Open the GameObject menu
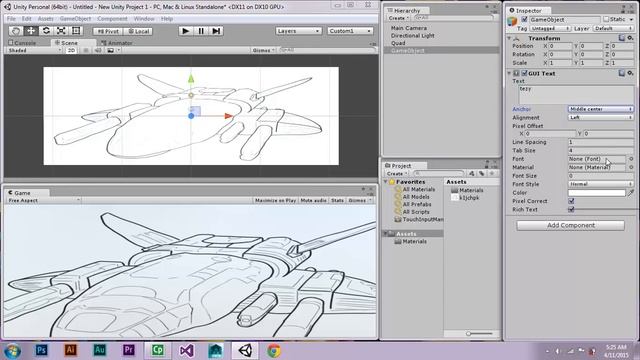This screenshot has height=360, width=640. (x=75, y=19)
